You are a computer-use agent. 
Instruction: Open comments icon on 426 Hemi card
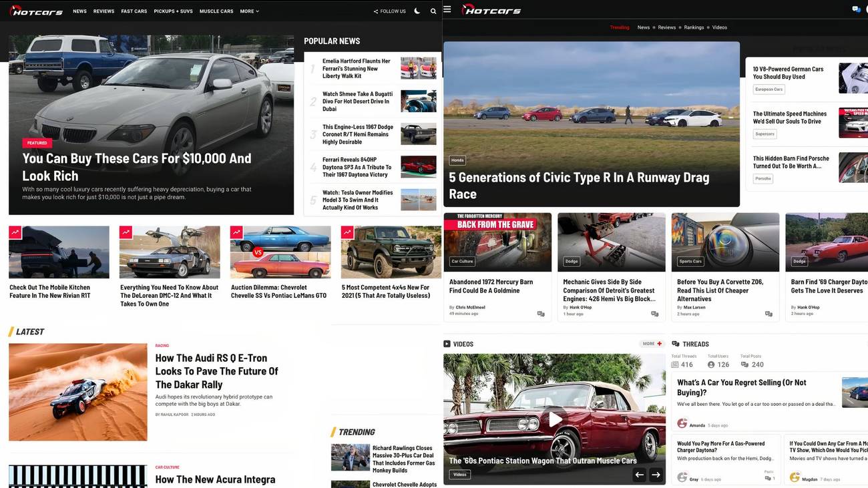click(655, 314)
